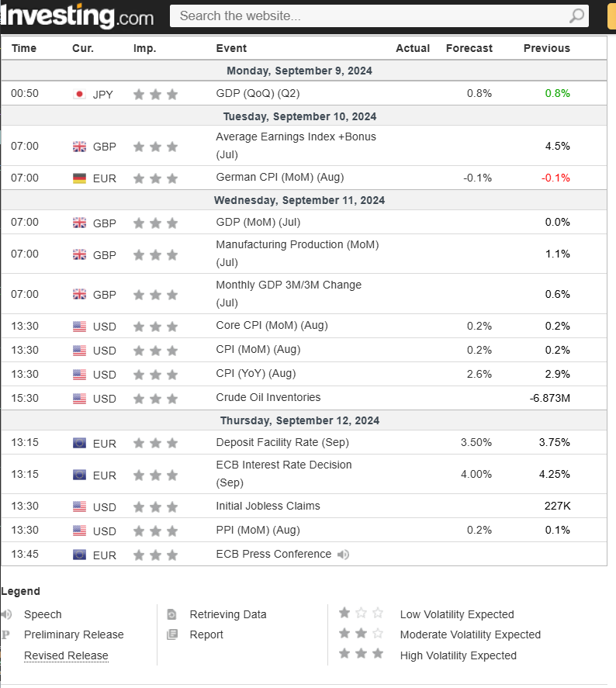Click the search magnifier icon
This screenshot has height=688, width=616.
(x=576, y=16)
